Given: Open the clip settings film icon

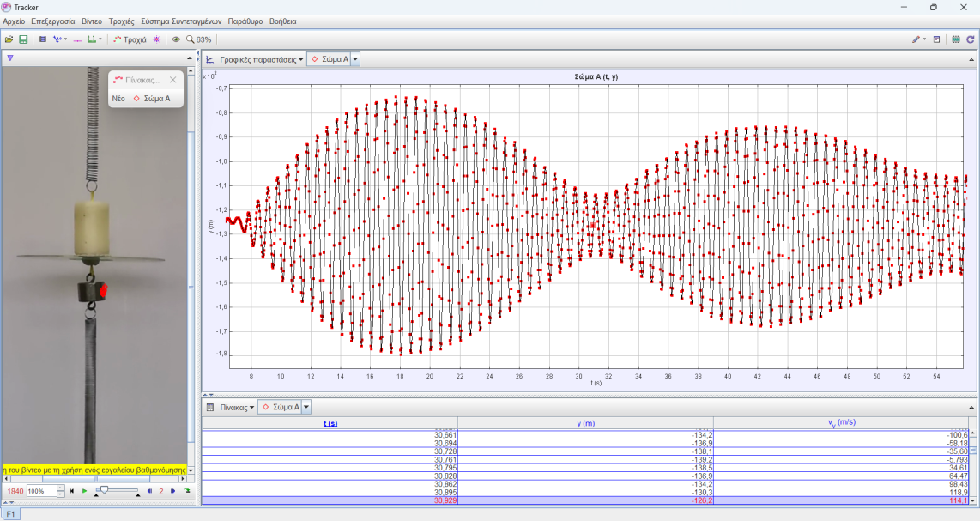Looking at the screenshot, I should [x=43, y=39].
